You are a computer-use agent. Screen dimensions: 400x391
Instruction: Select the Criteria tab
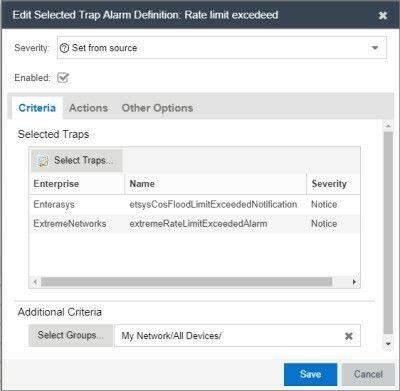pyautogui.click(x=37, y=108)
